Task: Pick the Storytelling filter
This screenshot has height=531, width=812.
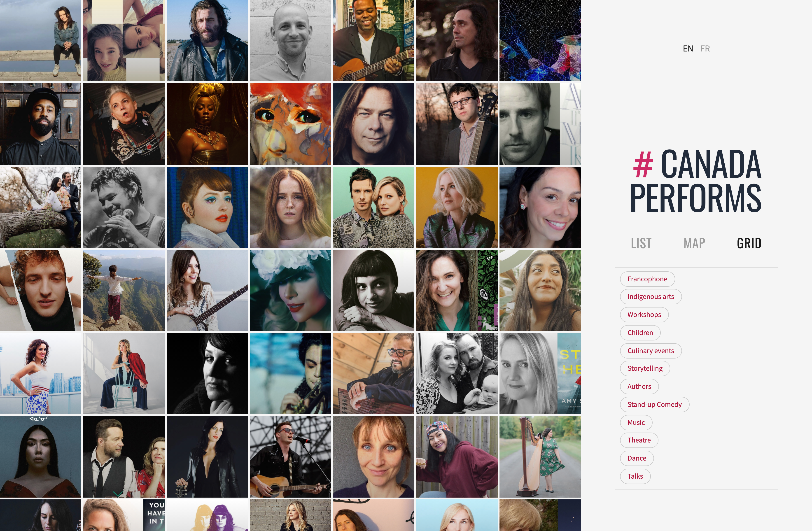Action: tap(645, 369)
